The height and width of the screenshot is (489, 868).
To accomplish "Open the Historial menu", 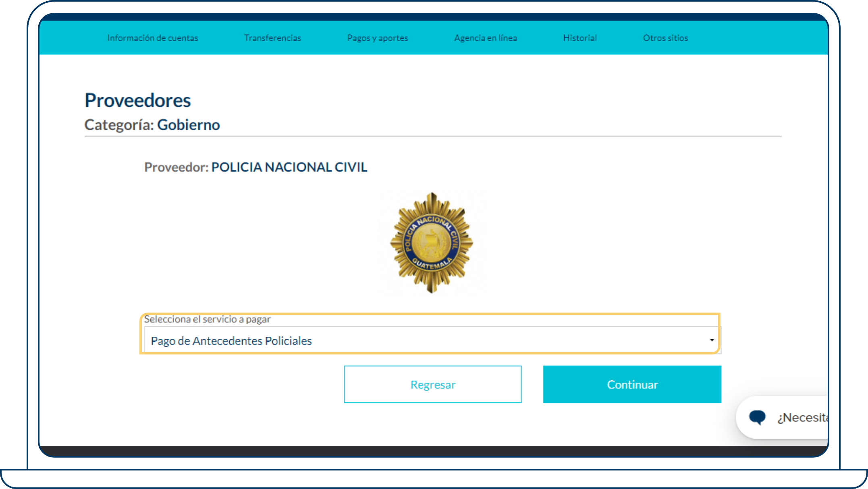I will 580,38.
